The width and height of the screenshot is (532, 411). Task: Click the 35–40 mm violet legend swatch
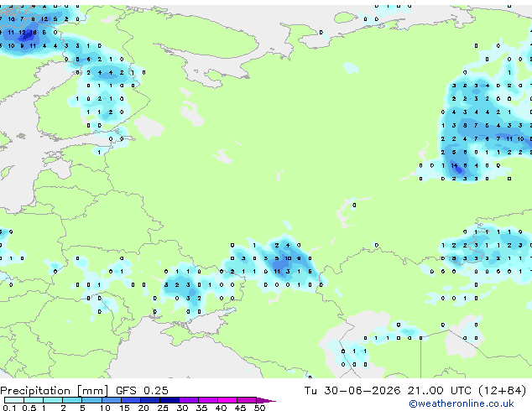(208, 400)
